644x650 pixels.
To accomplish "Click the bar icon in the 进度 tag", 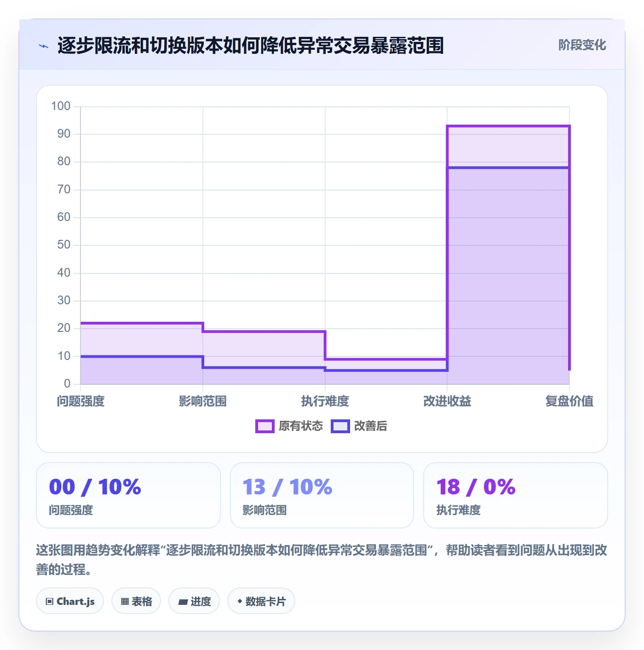I will tap(183, 602).
